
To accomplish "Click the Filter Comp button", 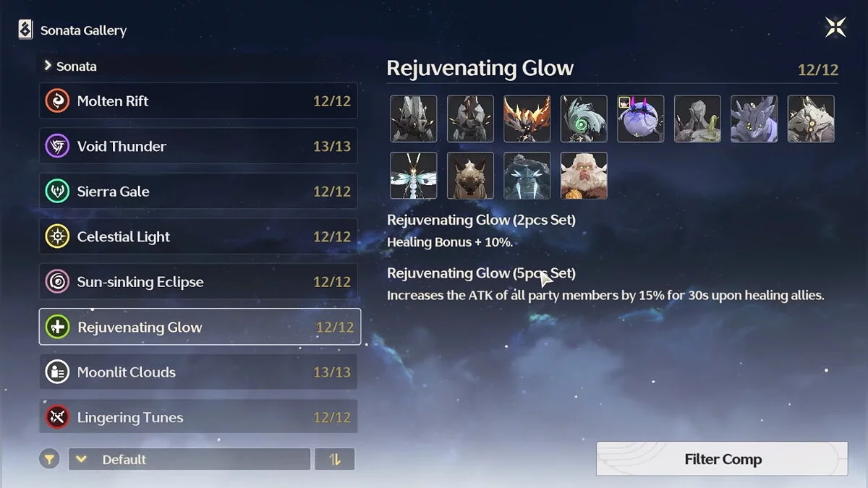I will 722,459.
